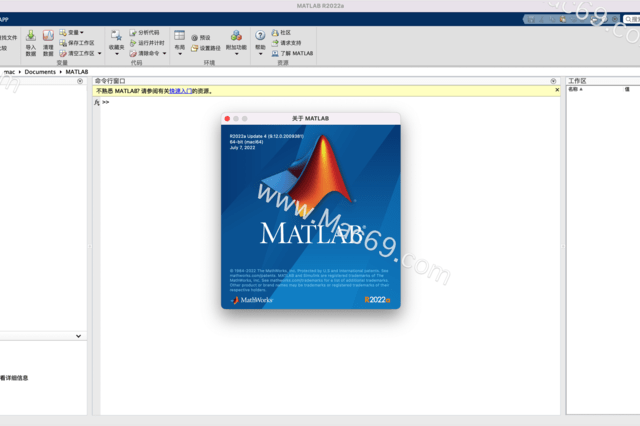Expand the dropdown arrow under 收藏夹

117,54
